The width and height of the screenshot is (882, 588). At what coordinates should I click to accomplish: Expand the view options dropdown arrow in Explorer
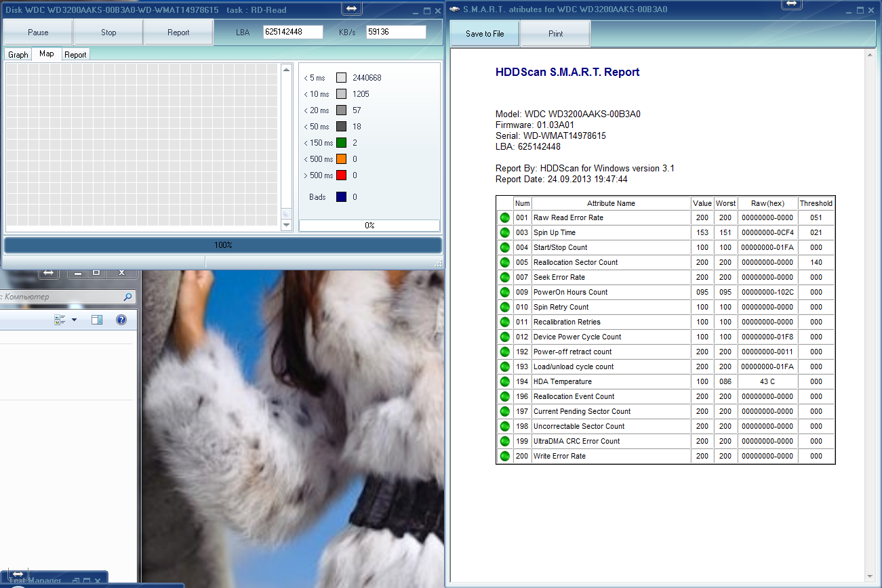pos(74,320)
